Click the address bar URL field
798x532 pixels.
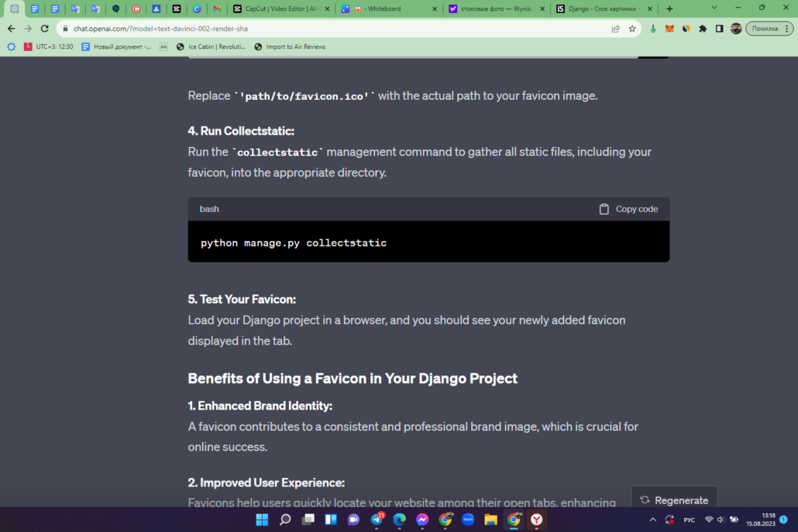click(x=336, y=29)
